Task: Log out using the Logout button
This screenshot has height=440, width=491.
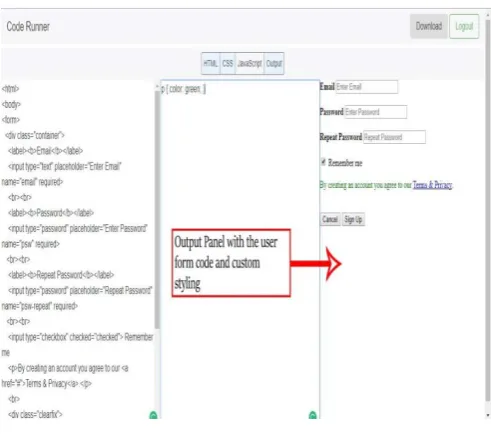Action: coord(464,26)
